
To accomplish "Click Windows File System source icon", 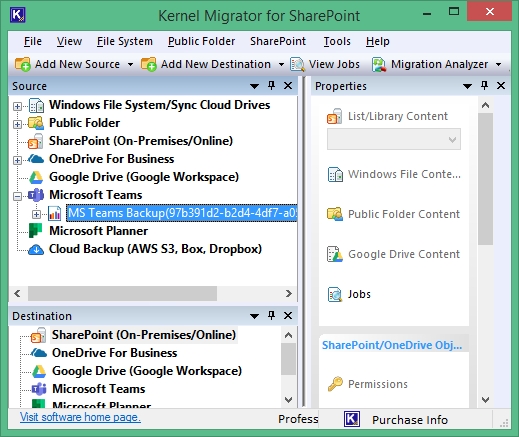I will (x=37, y=105).
